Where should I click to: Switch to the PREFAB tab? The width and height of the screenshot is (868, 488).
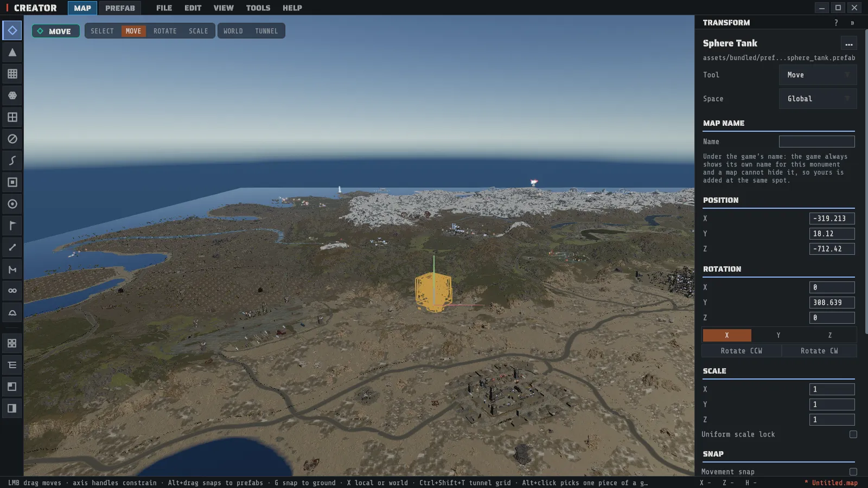120,8
